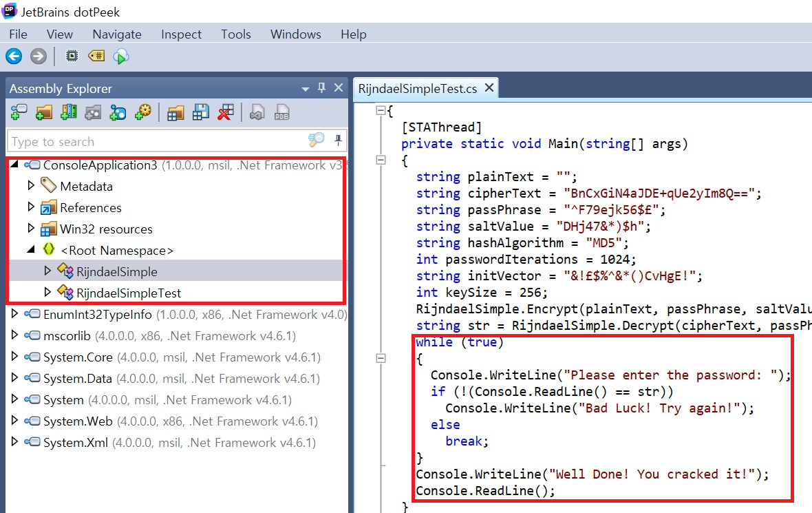Click the cipherText string literal in code
The width and height of the screenshot is (812, 513).
(659, 193)
